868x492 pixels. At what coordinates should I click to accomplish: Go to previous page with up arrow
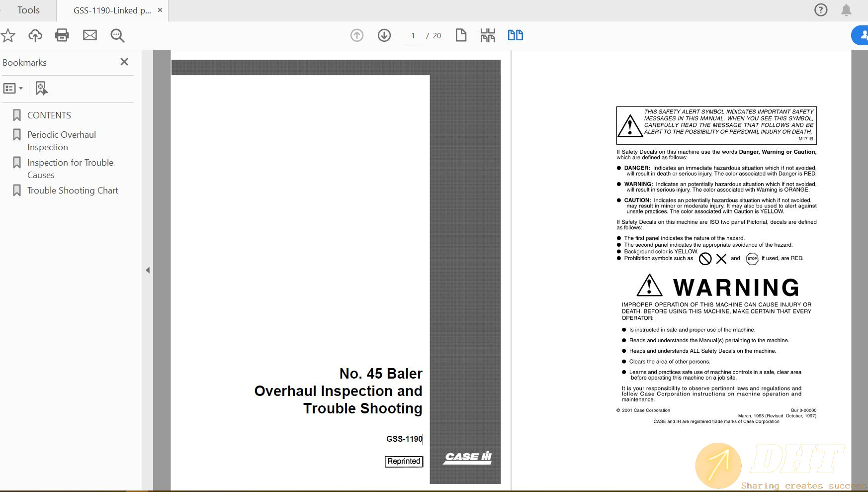click(x=357, y=35)
